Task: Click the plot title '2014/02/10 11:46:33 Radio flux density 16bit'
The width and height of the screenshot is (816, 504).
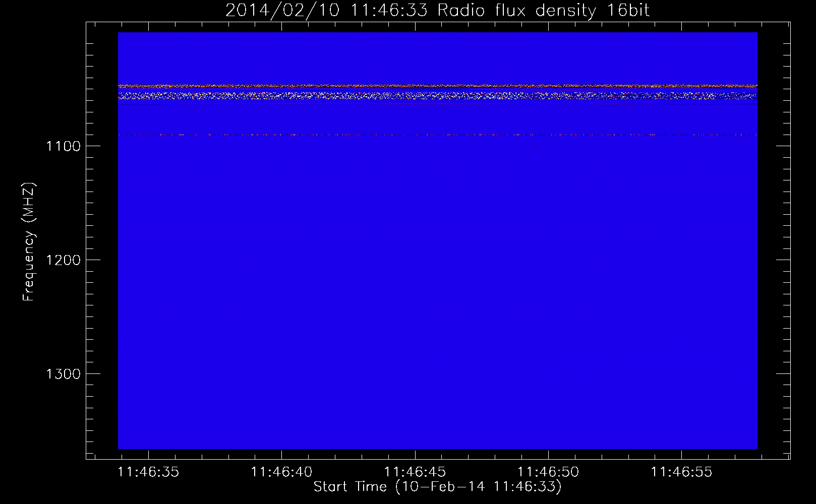Action: (437, 10)
